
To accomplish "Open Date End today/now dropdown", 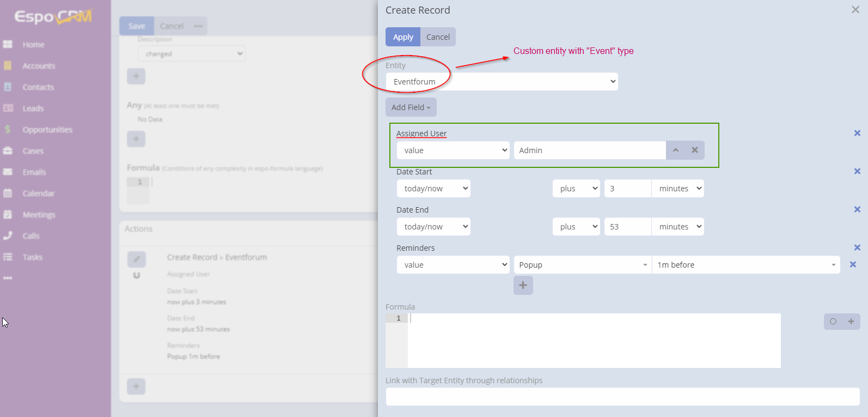I will [433, 227].
